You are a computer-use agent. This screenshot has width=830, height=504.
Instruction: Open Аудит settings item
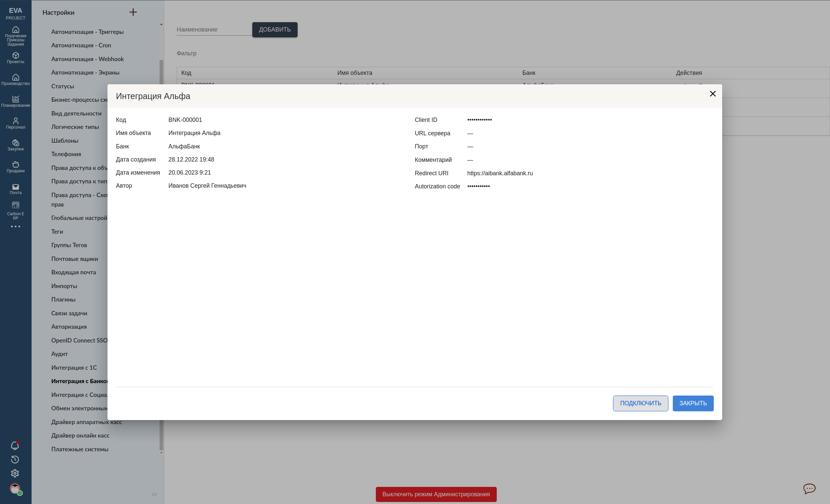pyautogui.click(x=59, y=354)
